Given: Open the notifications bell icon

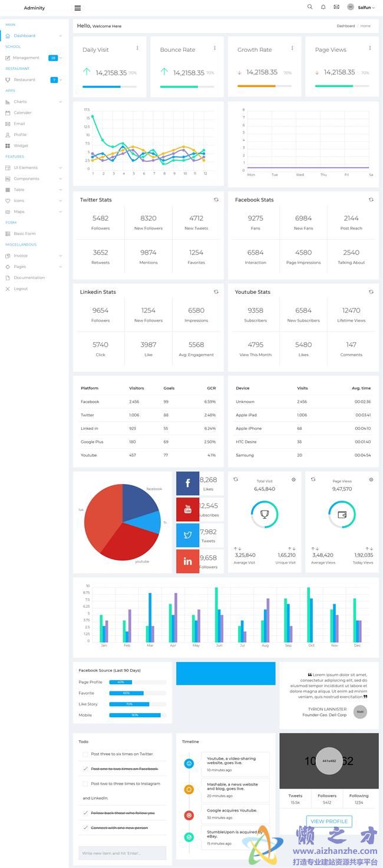Looking at the screenshot, I should (x=323, y=7).
